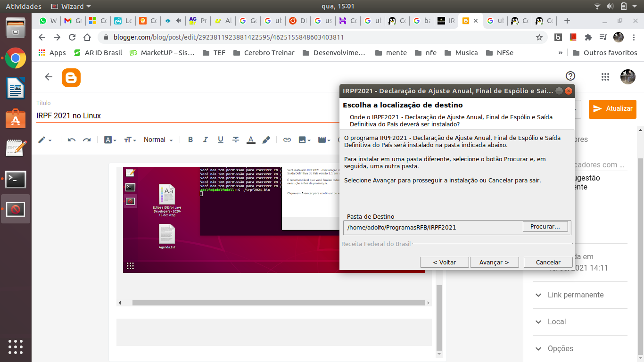Open the Normal paragraph style dropdown
This screenshot has width=644, height=362.
158,140
